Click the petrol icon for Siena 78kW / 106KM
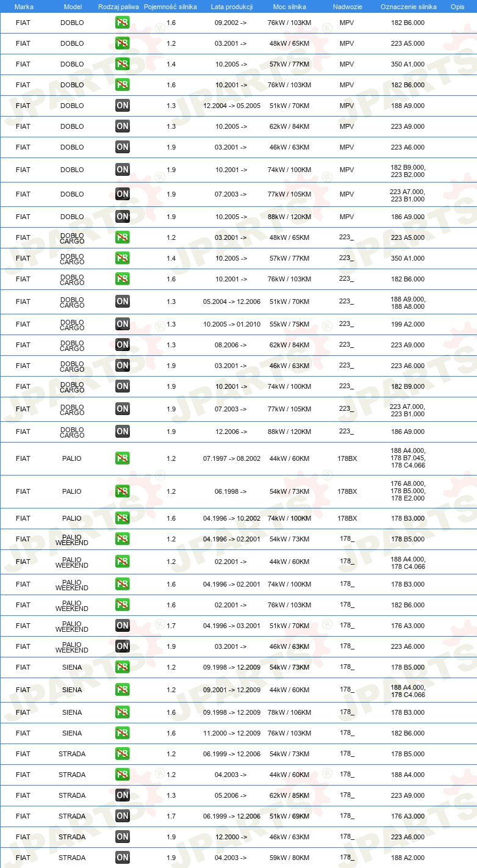Image resolution: width=477 pixels, height=868 pixels. (123, 712)
